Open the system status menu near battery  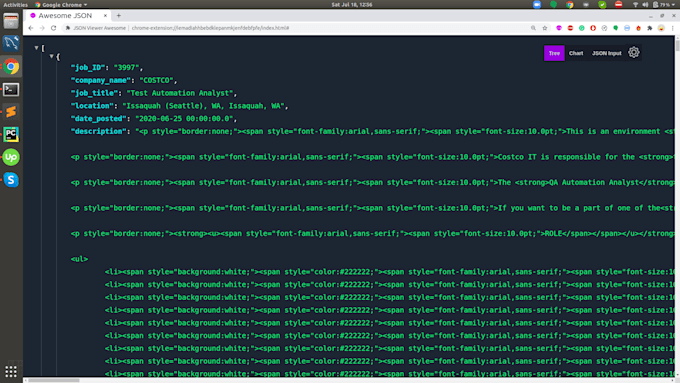[654, 5]
